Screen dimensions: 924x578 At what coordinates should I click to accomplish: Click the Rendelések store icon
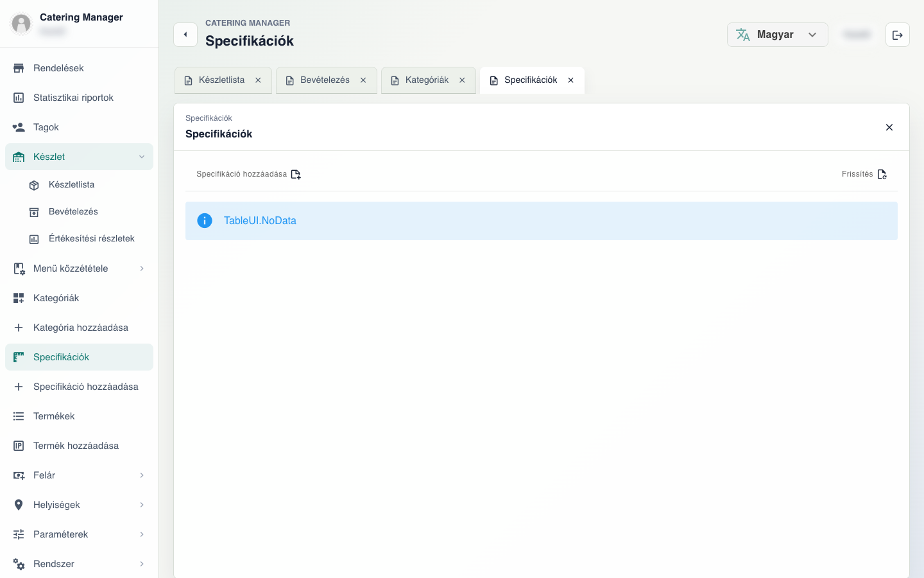tap(19, 68)
